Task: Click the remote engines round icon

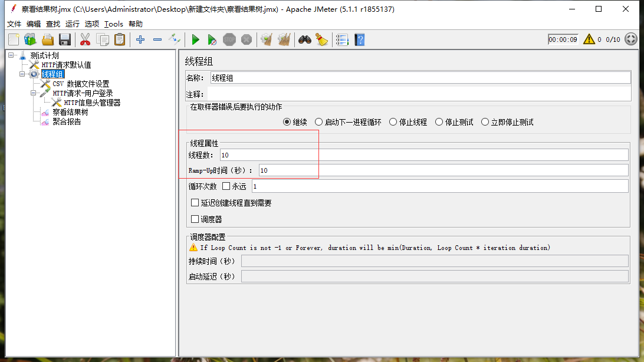Action: 631,40
